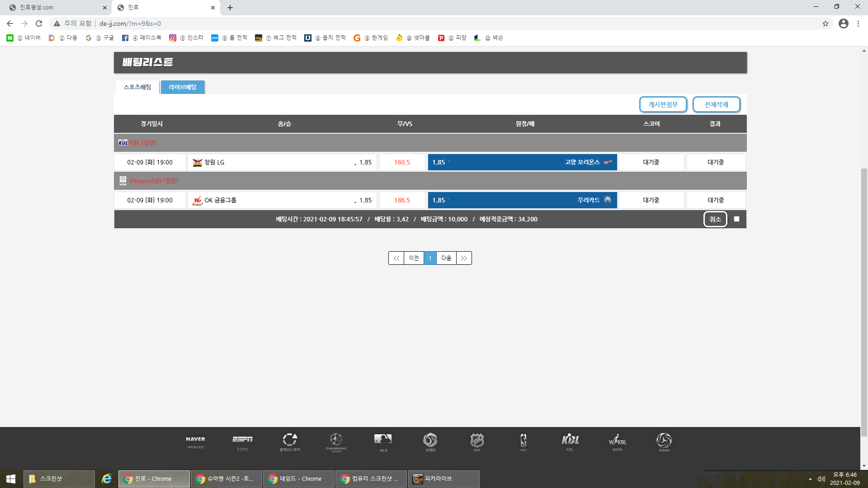
Task: Switch to 스포츠배팅 tab
Action: pos(137,87)
